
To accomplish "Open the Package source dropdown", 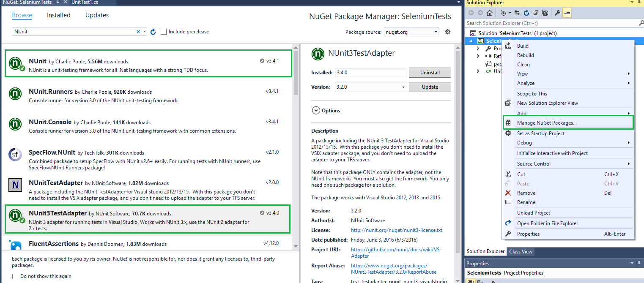I will point(411,32).
